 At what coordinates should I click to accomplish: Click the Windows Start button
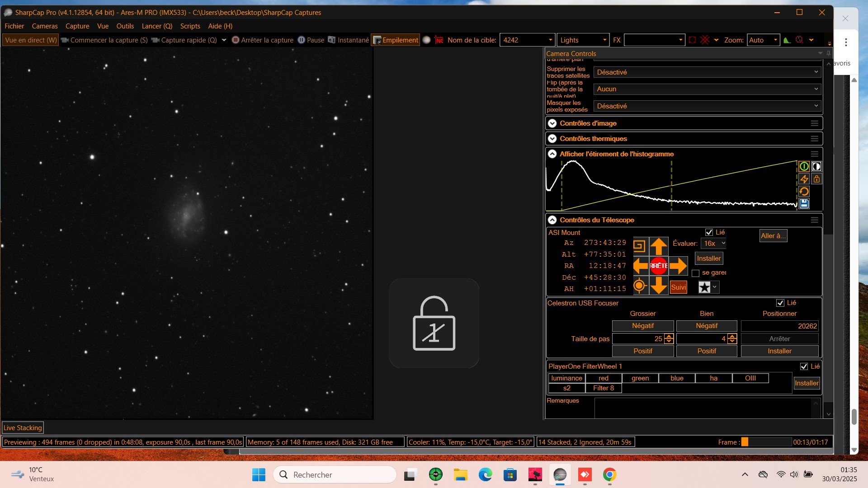(259, 474)
